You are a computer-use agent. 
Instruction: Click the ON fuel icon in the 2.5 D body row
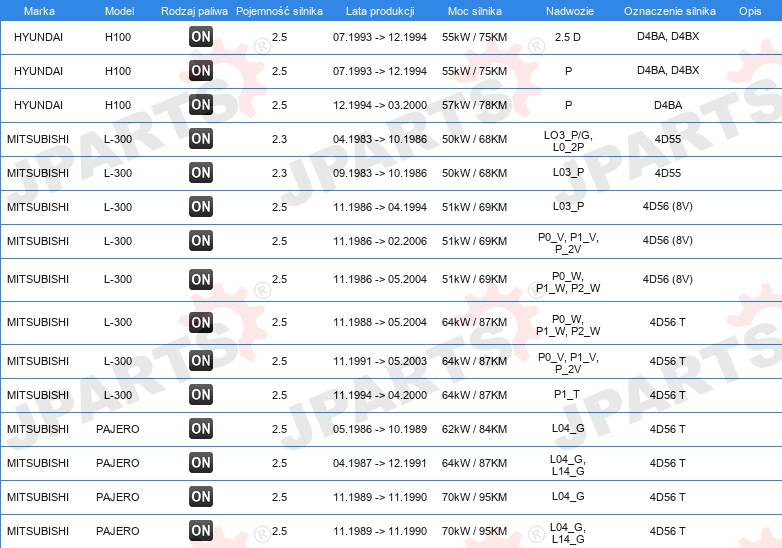tap(201, 36)
